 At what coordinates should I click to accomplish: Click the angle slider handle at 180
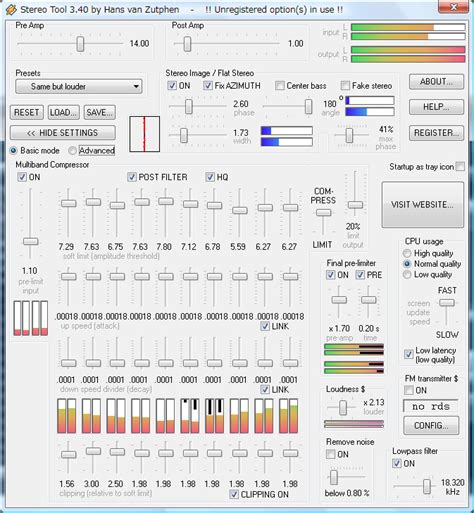point(308,107)
